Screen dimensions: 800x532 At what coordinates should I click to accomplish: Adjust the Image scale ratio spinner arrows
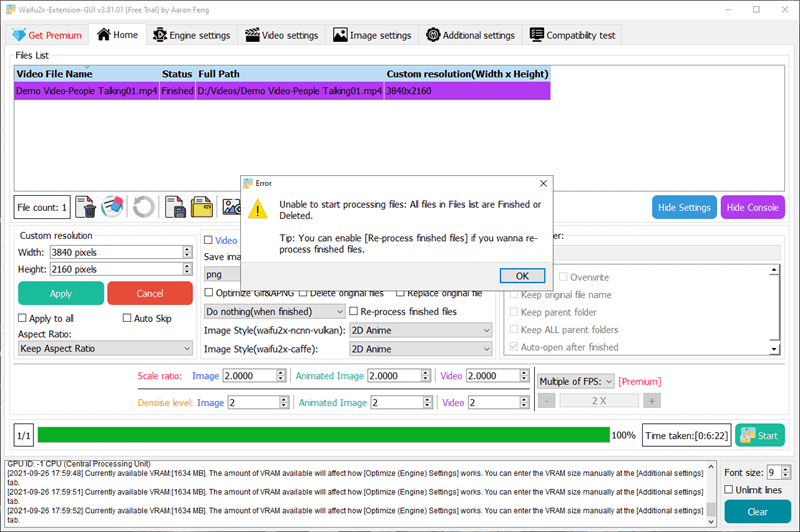point(281,375)
